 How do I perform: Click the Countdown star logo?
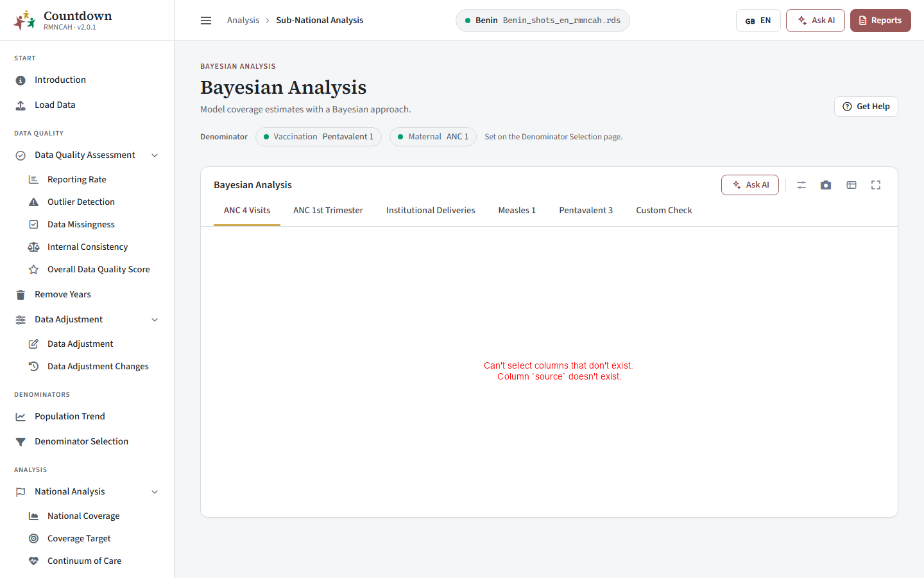[x=24, y=21]
